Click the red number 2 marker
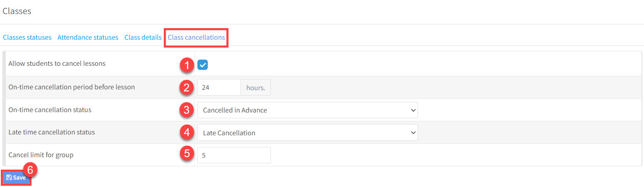Viewport: 644px width, 187px height. click(187, 87)
